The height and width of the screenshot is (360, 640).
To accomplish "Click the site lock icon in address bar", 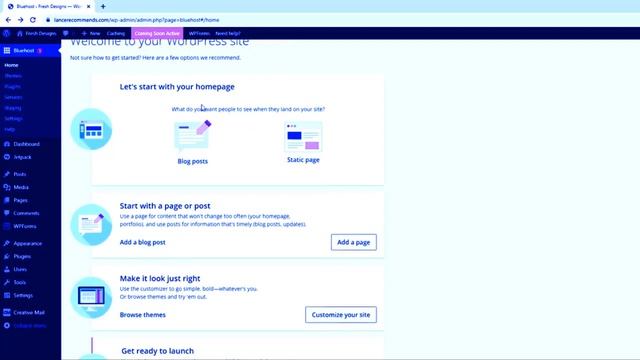I will tap(48, 20).
